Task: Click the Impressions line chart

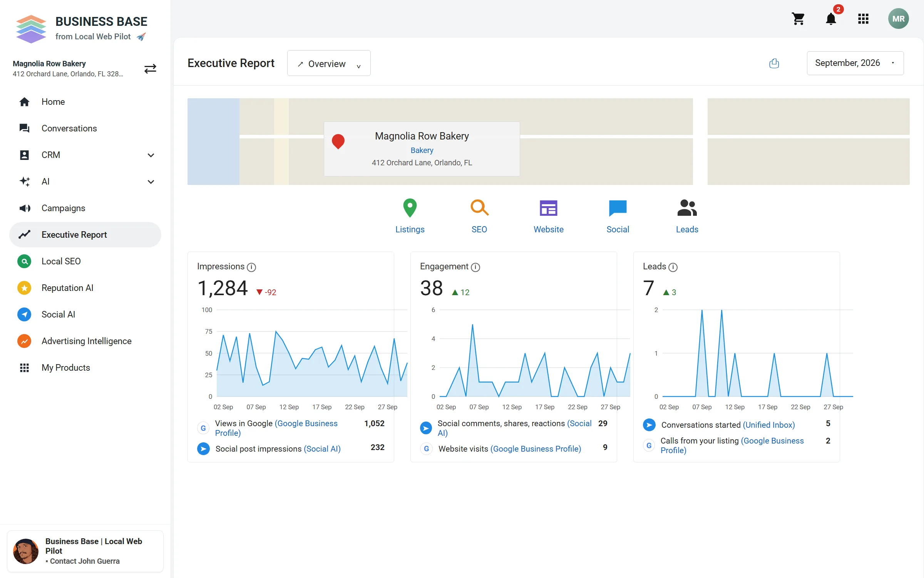Action: point(312,353)
